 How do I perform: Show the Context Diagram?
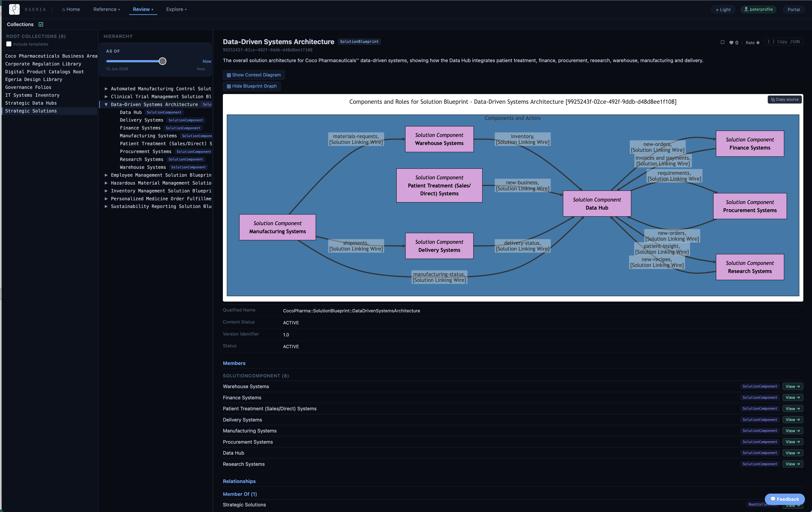pos(253,75)
